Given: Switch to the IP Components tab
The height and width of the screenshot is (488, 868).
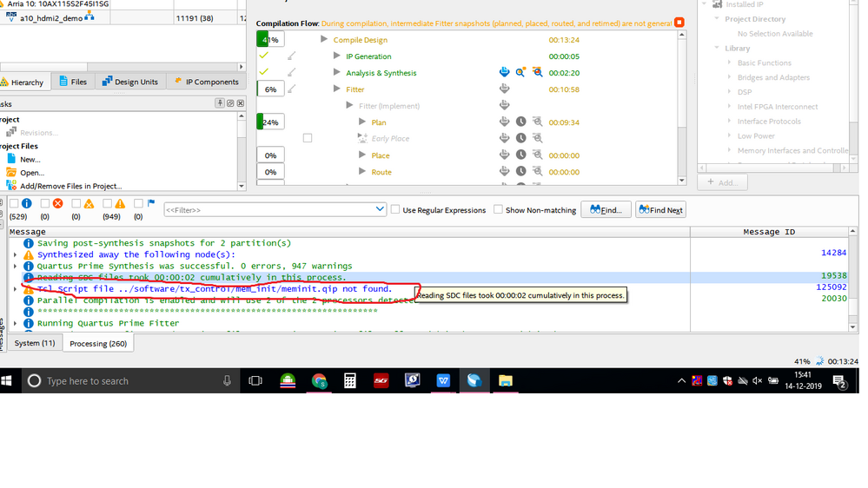Looking at the screenshot, I should point(206,82).
